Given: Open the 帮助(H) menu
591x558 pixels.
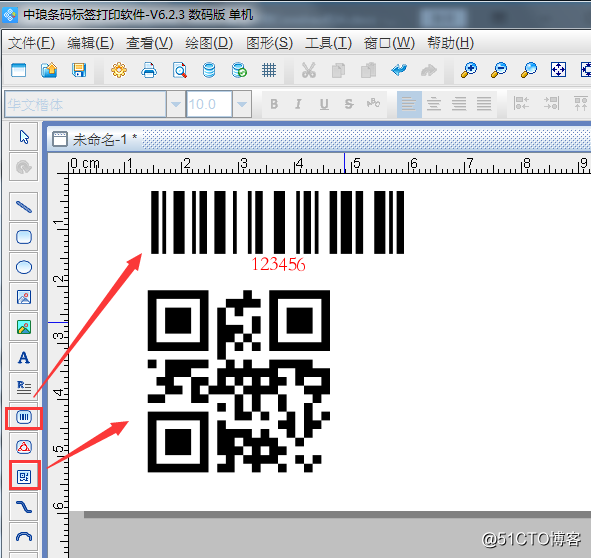Looking at the screenshot, I should click(450, 43).
